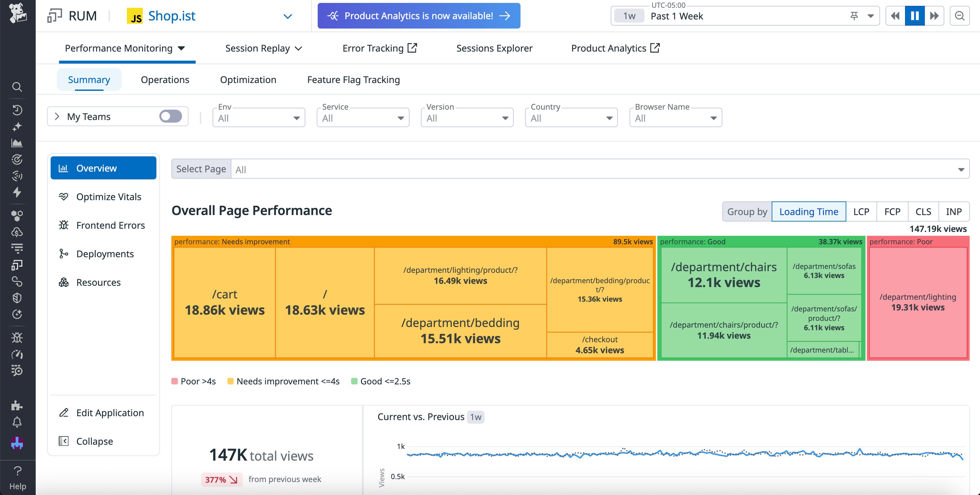
Task: Enable the My Teams toggle
Action: [170, 116]
